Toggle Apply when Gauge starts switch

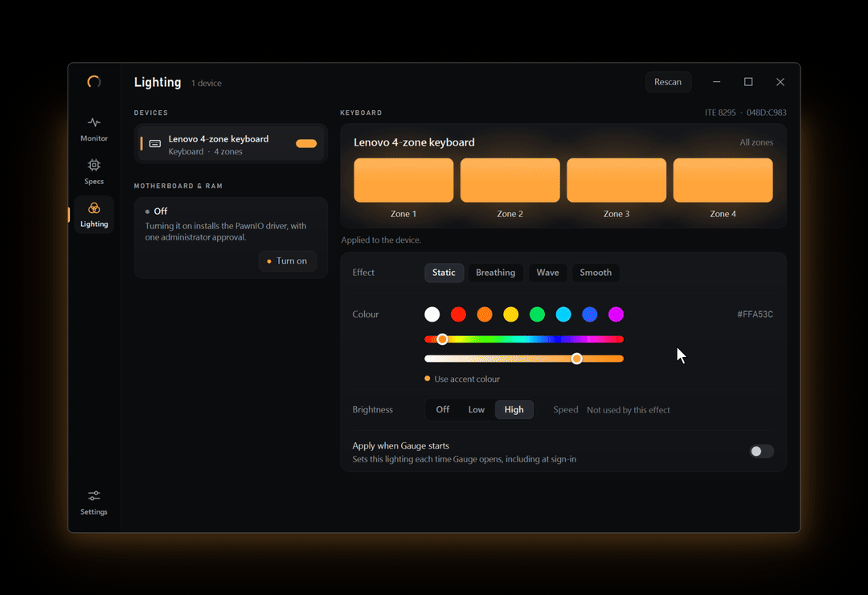[x=761, y=452]
